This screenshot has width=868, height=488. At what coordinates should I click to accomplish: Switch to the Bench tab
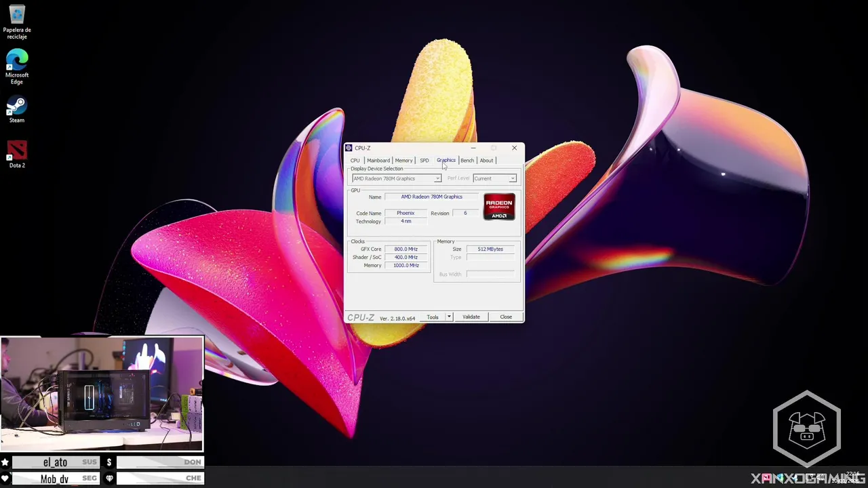click(467, 161)
